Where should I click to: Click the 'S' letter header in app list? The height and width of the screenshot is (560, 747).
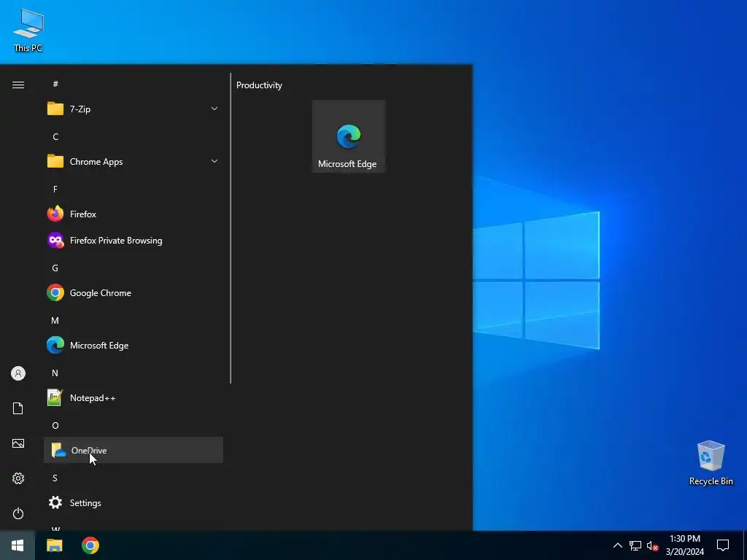[x=55, y=478]
